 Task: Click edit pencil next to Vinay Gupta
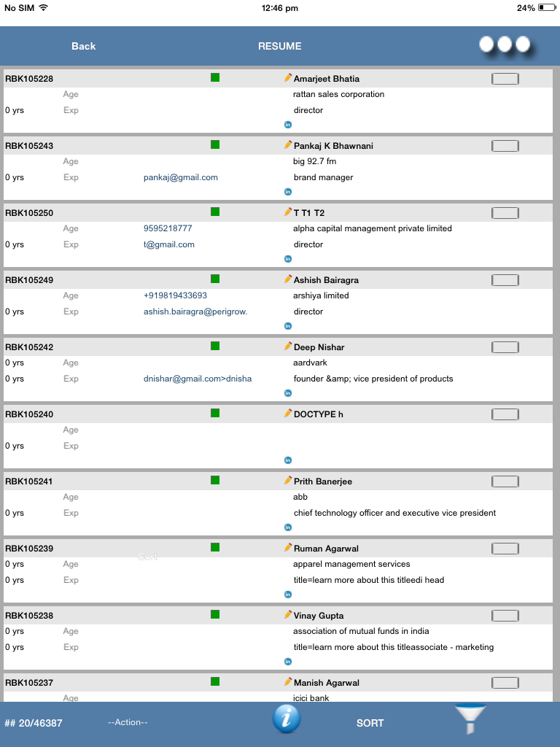[x=287, y=615]
